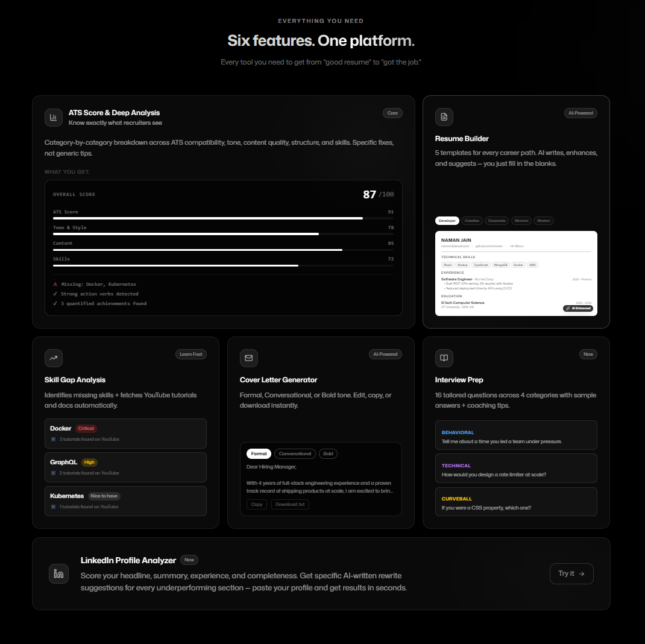Select the Developer resume template tab
This screenshot has width=645, height=644.
[447, 221]
